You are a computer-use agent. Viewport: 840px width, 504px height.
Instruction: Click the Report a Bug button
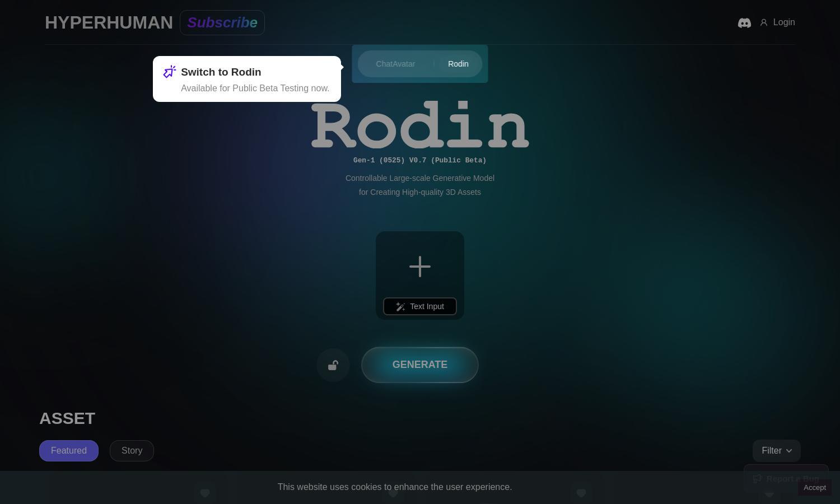pyautogui.click(x=786, y=479)
